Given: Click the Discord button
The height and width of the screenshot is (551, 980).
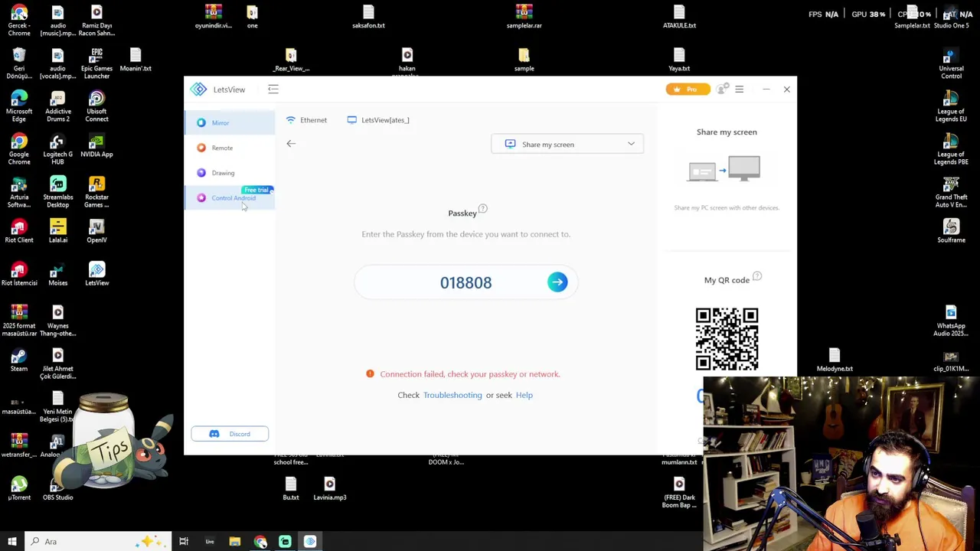Looking at the screenshot, I should (x=230, y=434).
